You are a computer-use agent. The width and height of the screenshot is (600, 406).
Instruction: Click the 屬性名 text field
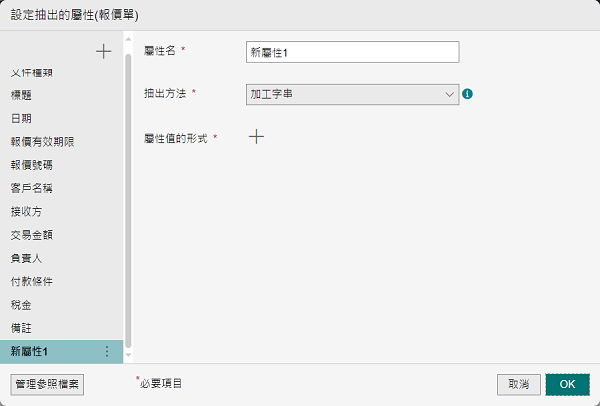[x=351, y=52]
